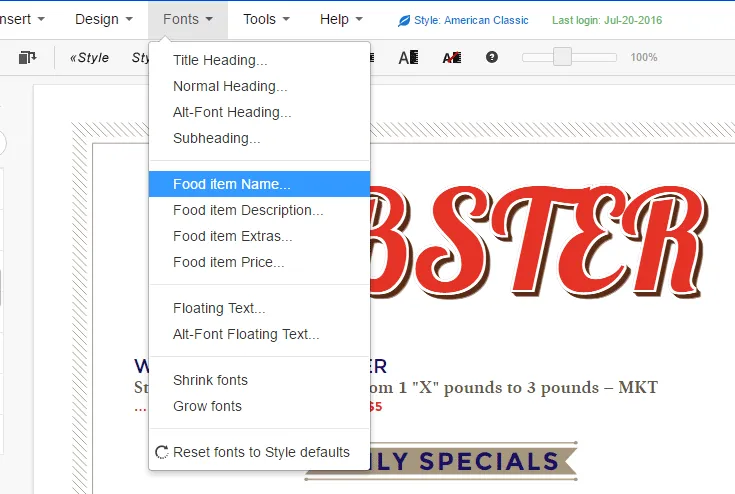
Task: Click the Style: American Classic link
Action: tap(471, 21)
